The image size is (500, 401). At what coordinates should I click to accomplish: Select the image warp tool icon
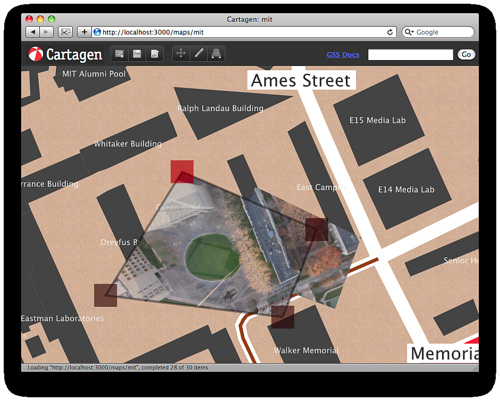216,54
